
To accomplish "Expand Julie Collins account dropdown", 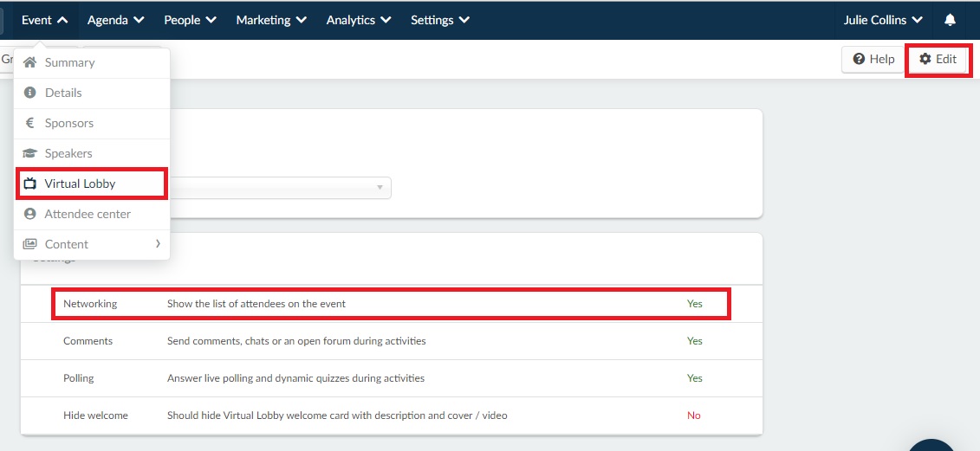I will point(883,20).
